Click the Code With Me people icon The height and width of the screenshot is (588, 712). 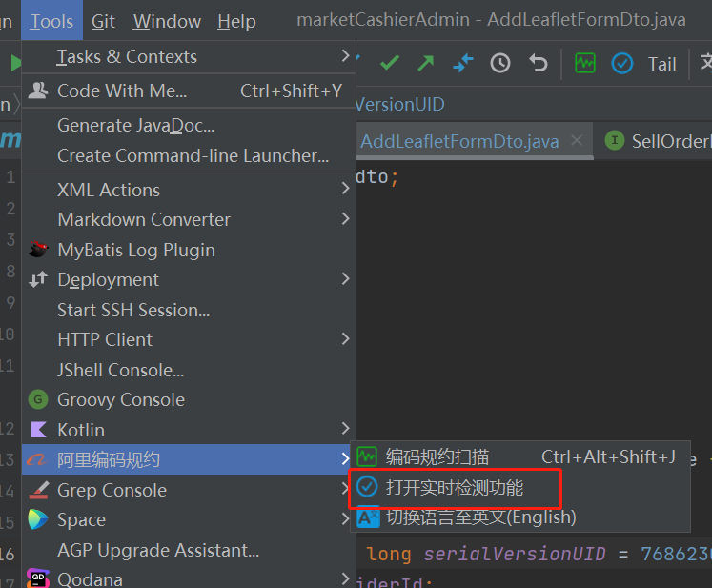tap(38, 91)
